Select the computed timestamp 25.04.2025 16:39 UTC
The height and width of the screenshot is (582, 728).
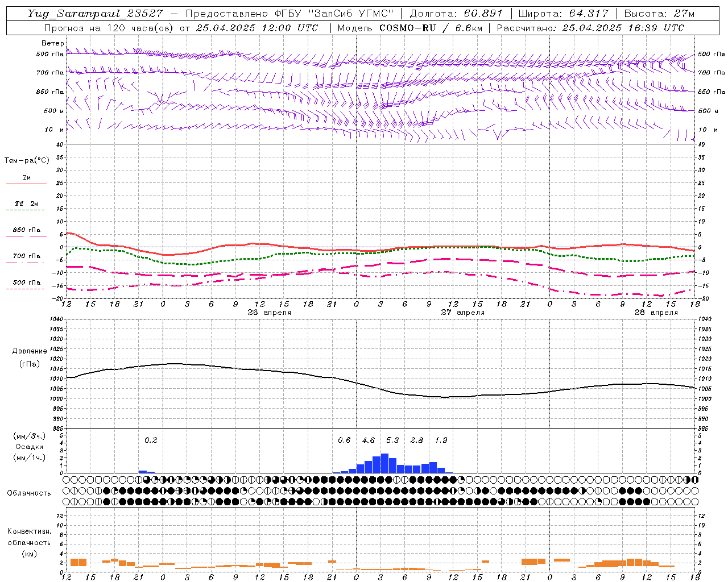[623, 28]
